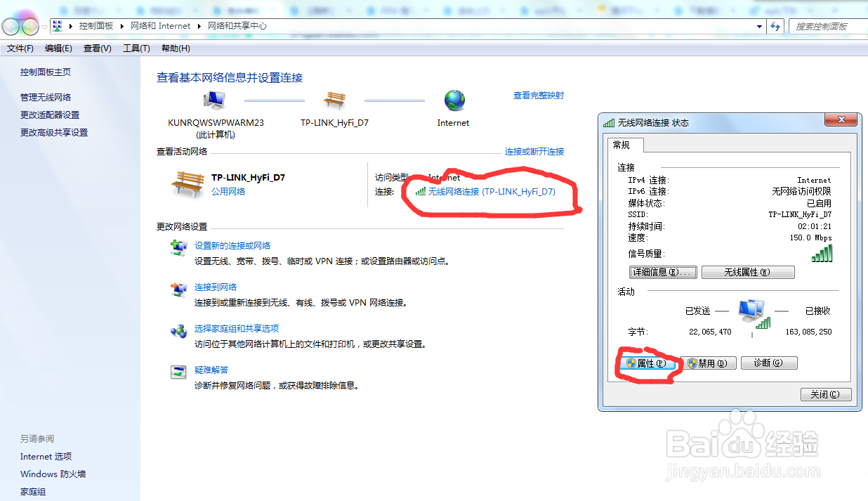Image resolution: width=868 pixels, height=501 pixels.
Task: Click the 无线属性(W) button
Action: 748,272
